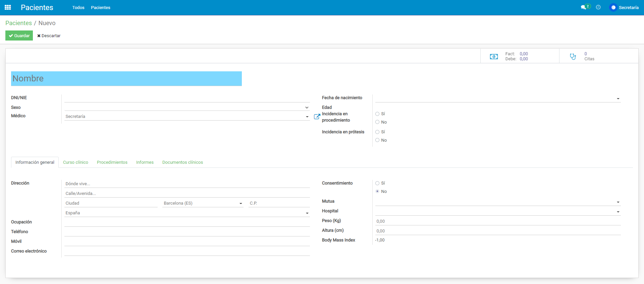This screenshot has height=284, width=644.
Task: Select No for Consentimiento
Action: pyautogui.click(x=377, y=192)
